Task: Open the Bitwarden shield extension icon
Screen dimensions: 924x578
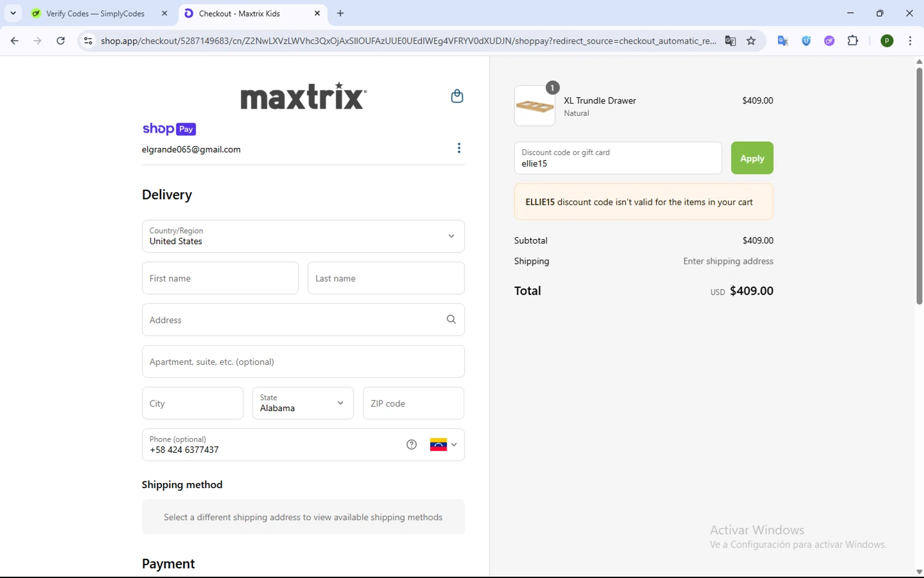Action: [x=806, y=41]
